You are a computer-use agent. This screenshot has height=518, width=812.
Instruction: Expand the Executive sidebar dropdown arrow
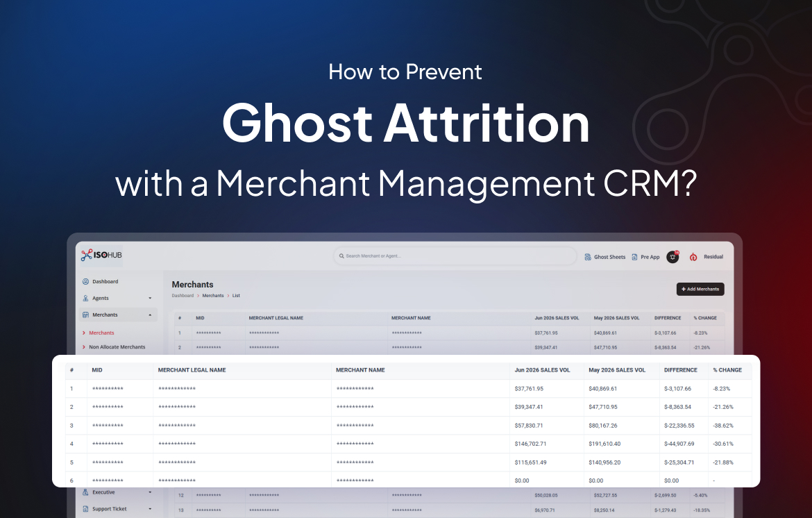coord(150,492)
